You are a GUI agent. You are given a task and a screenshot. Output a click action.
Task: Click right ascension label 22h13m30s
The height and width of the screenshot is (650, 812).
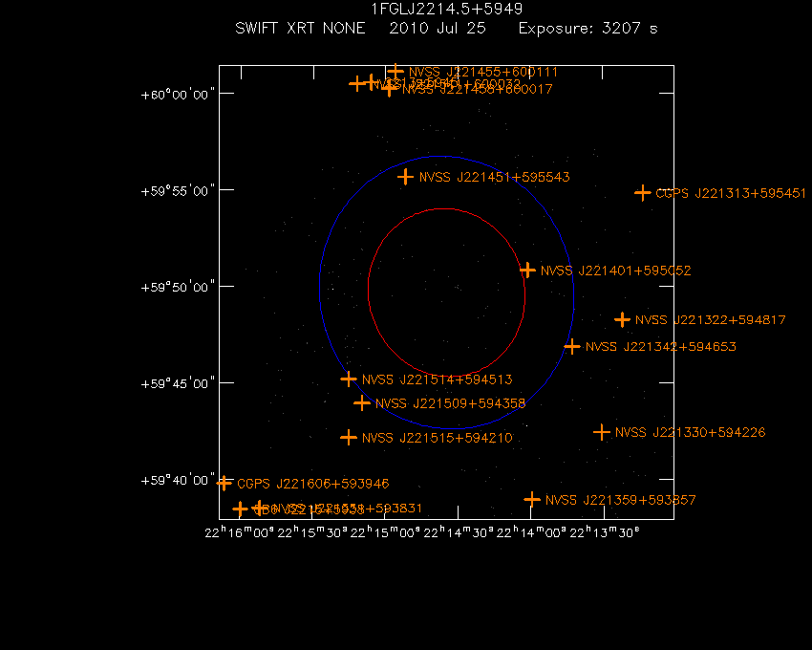605,532
